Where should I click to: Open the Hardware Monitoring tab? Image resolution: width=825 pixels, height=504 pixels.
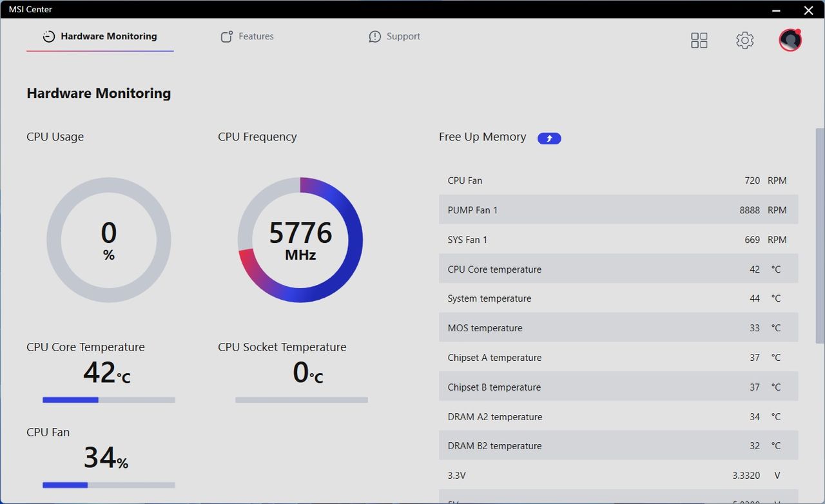pos(100,37)
